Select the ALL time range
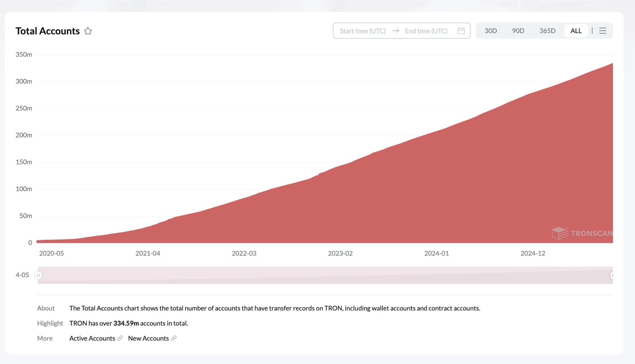The image size is (635, 364). [x=576, y=31]
